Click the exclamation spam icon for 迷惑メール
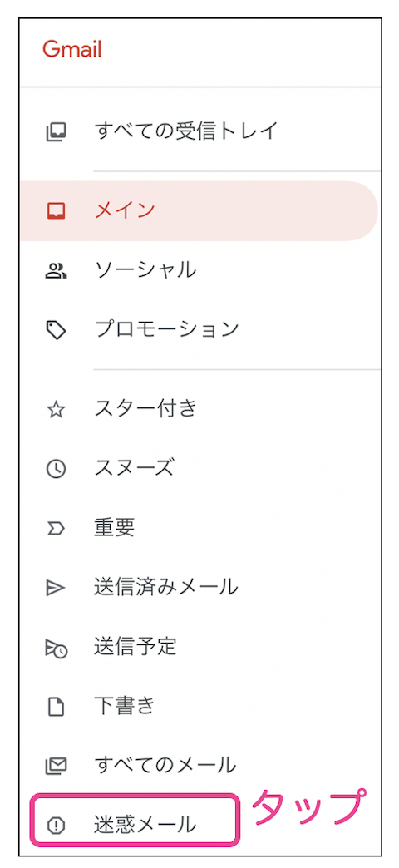Image resolution: width=399 pixels, height=868 pixels. pyautogui.click(x=56, y=826)
